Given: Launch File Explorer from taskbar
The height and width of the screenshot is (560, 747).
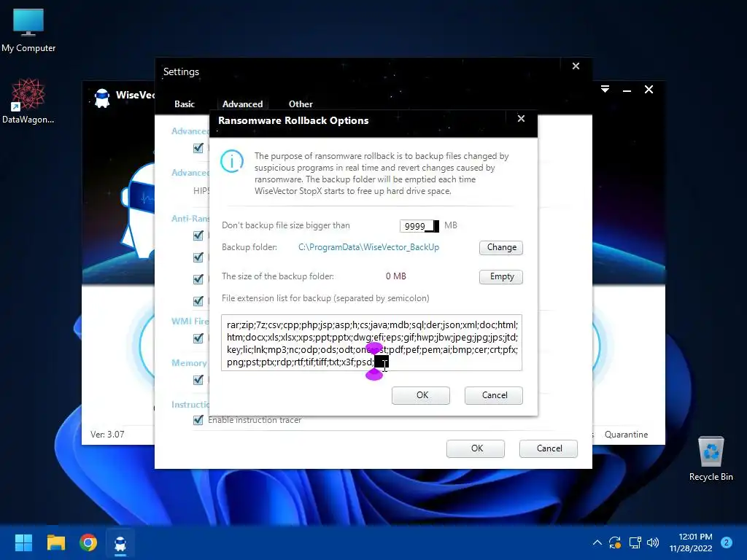Looking at the screenshot, I should coord(55,542).
